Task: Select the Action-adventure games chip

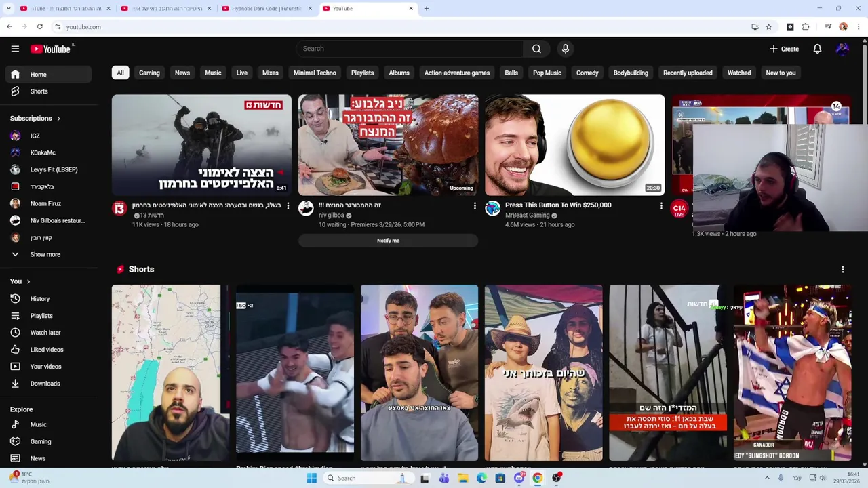Action: (x=457, y=73)
